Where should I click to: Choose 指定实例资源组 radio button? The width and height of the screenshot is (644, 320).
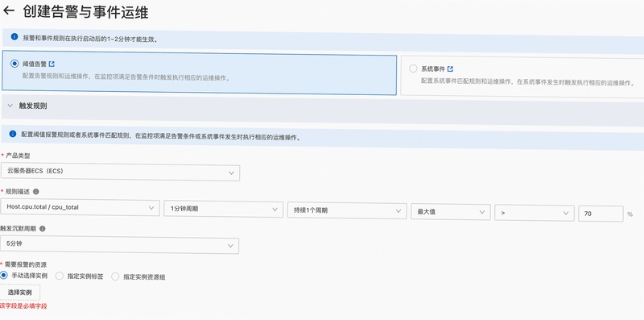[x=115, y=276]
